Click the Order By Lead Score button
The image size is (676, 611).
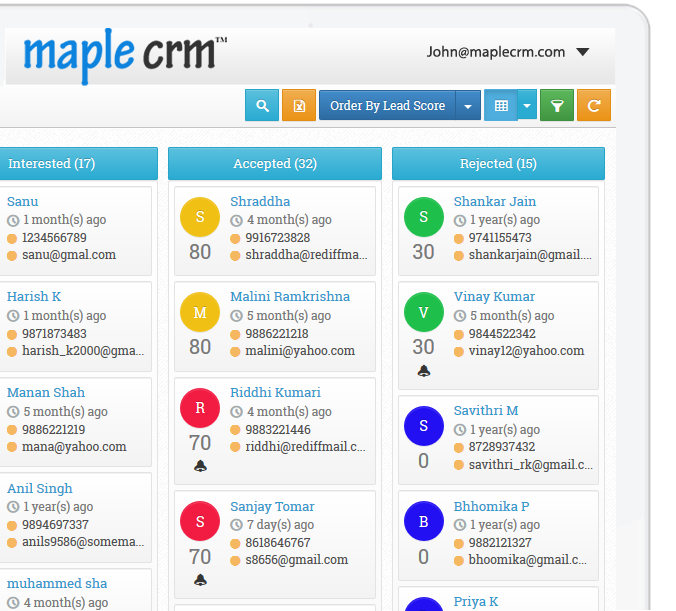pyautogui.click(x=387, y=105)
